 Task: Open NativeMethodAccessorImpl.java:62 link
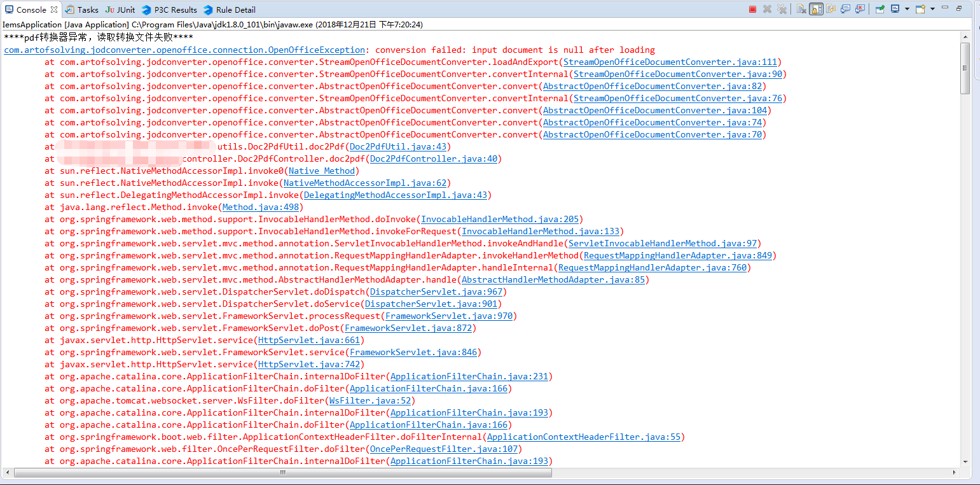point(365,183)
